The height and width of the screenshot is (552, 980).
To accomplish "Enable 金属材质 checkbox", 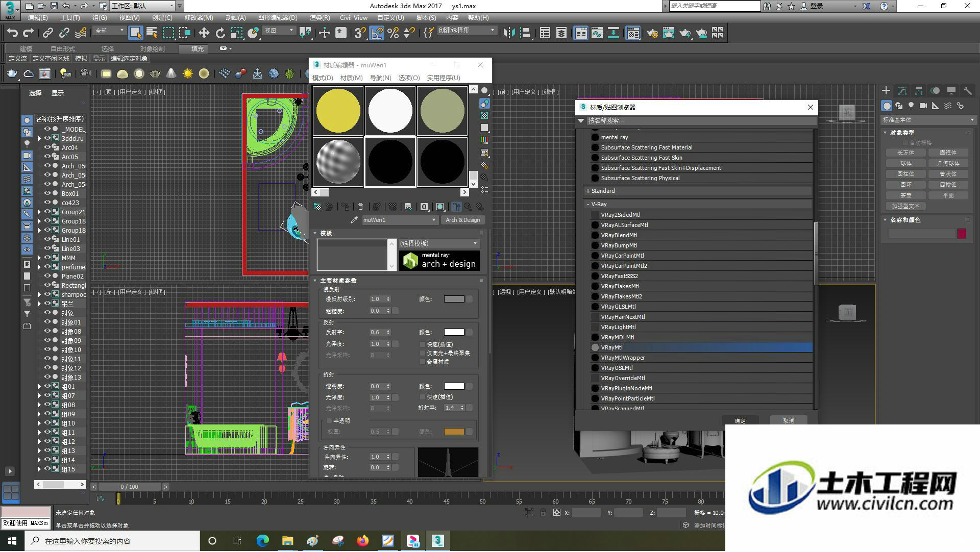I will point(423,362).
